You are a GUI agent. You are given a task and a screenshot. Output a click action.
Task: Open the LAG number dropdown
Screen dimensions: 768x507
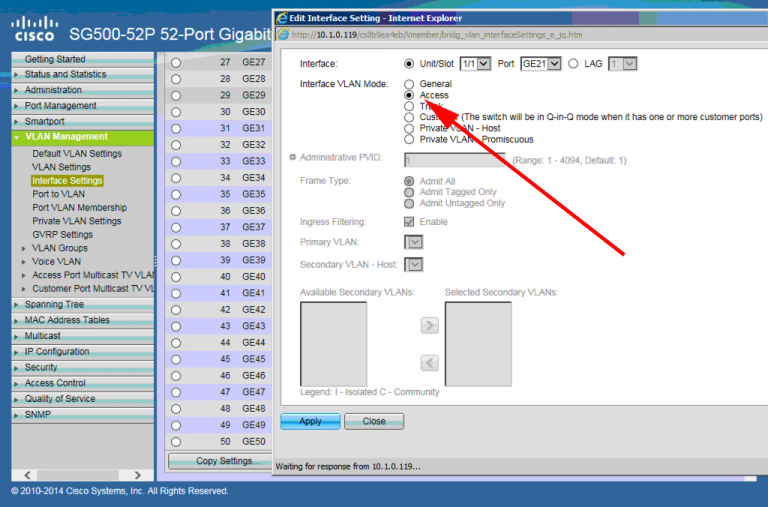[623, 64]
